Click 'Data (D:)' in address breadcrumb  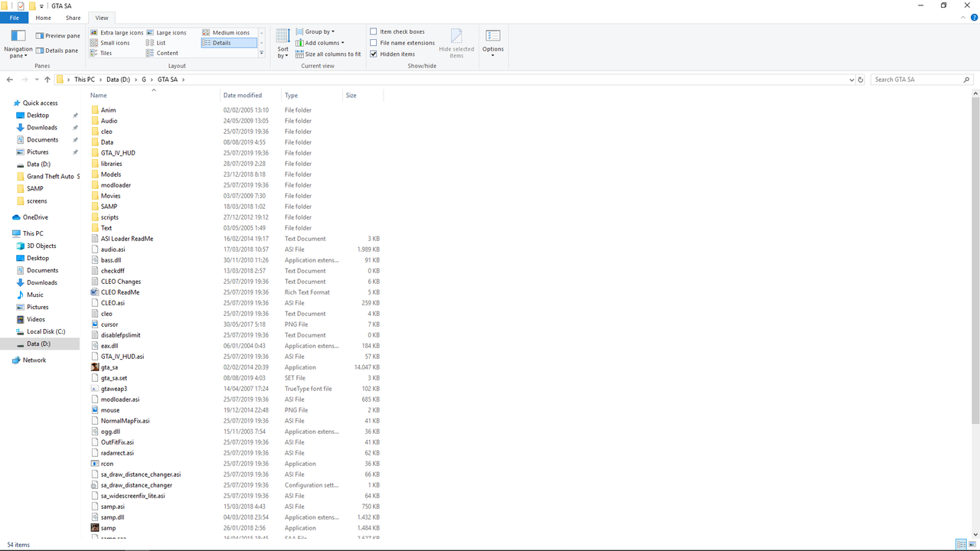pyautogui.click(x=118, y=80)
